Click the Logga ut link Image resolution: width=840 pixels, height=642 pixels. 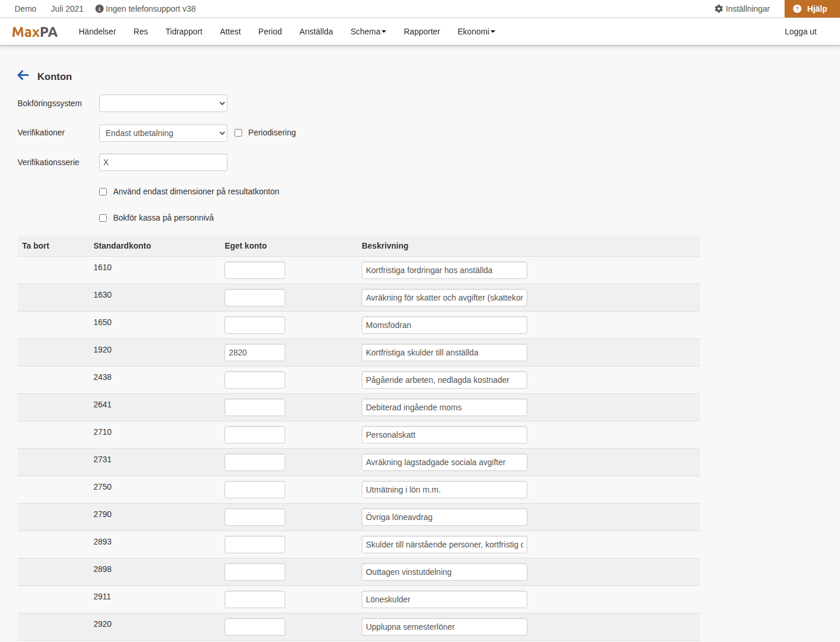tap(800, 32)
